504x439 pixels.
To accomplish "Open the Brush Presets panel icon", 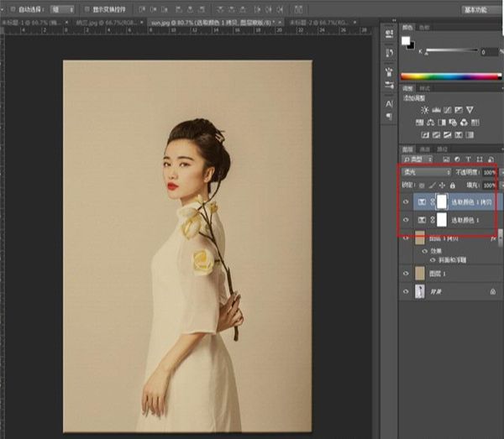I will [389, 85].
